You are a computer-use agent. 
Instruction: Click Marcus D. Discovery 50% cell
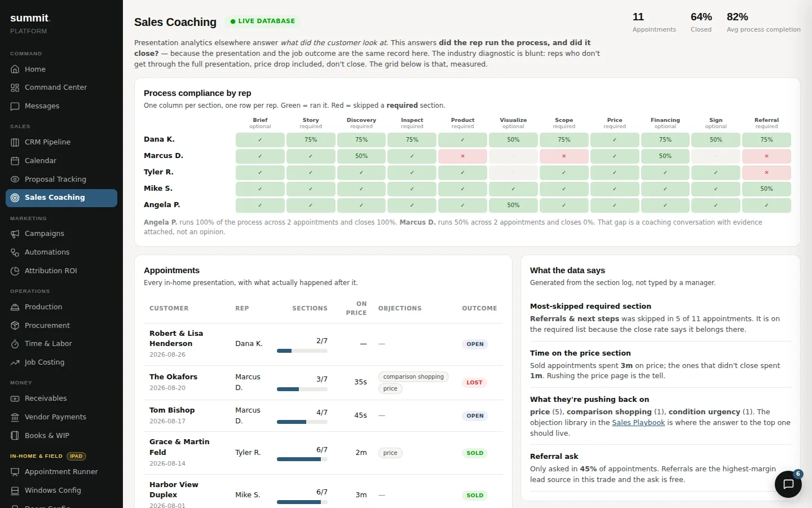[x=361, y=156]
